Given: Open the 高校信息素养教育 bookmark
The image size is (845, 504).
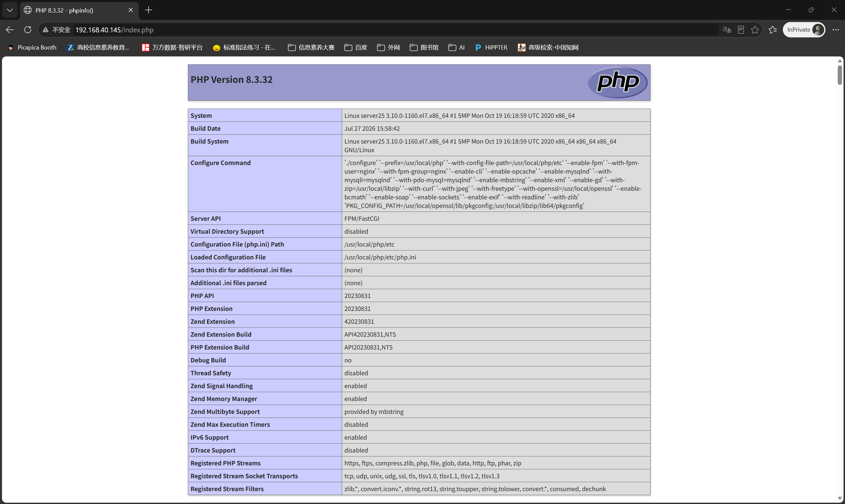Looking at the screenshot, I should (x=98, y=48).
